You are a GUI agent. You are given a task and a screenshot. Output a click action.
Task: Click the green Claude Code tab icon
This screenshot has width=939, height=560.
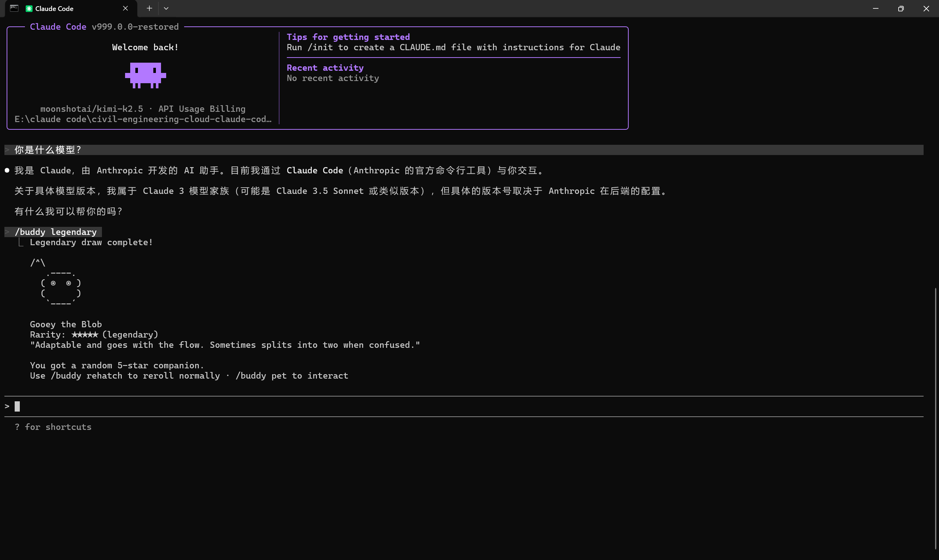pyautogui.click(x=29, y=9)
